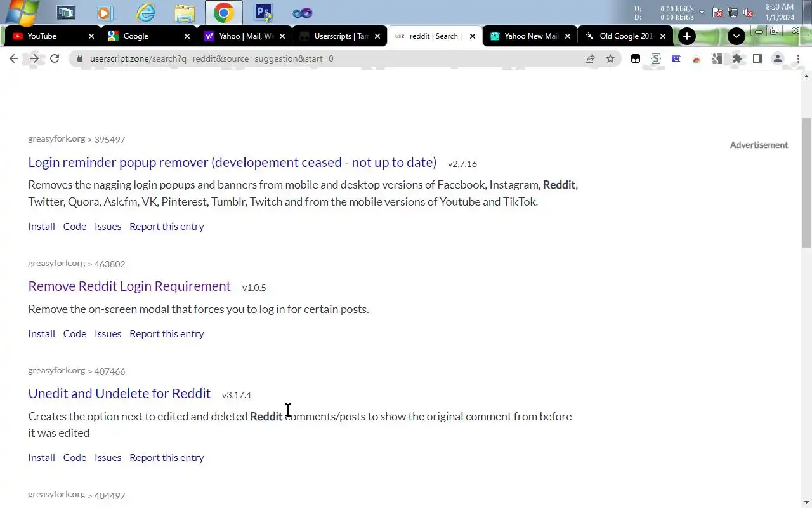The width and height of the screenshot is (812, 508).
Task: View Code for Remove Reddit Login Requirement
Action: 74,333
